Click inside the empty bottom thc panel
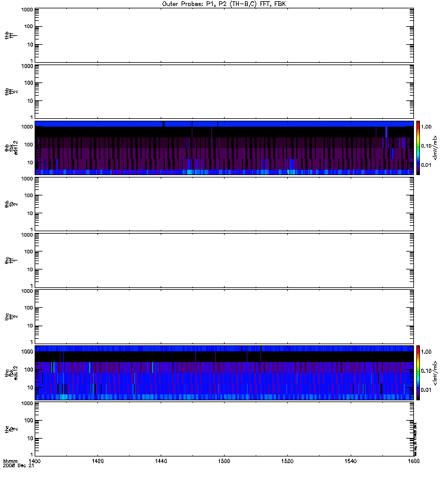 tap(224, 429)
